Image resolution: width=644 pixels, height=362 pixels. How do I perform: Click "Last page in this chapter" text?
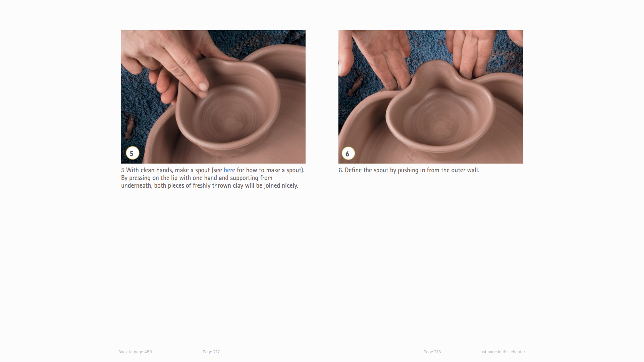(x=501, y=352)
